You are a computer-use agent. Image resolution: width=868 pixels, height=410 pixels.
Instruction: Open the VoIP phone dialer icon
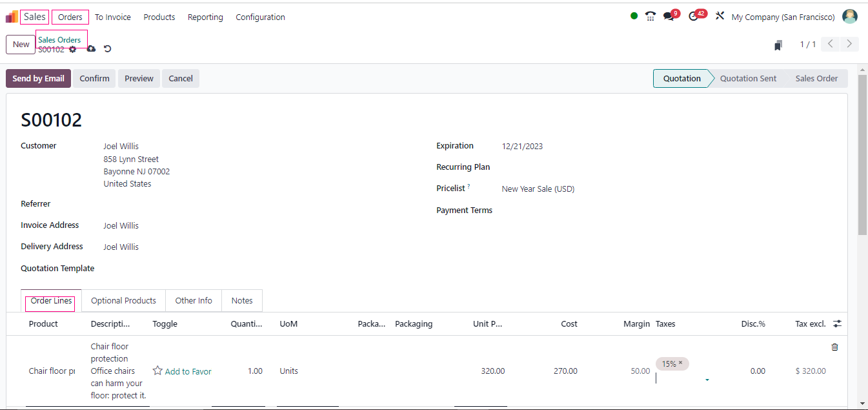point(651,17)
